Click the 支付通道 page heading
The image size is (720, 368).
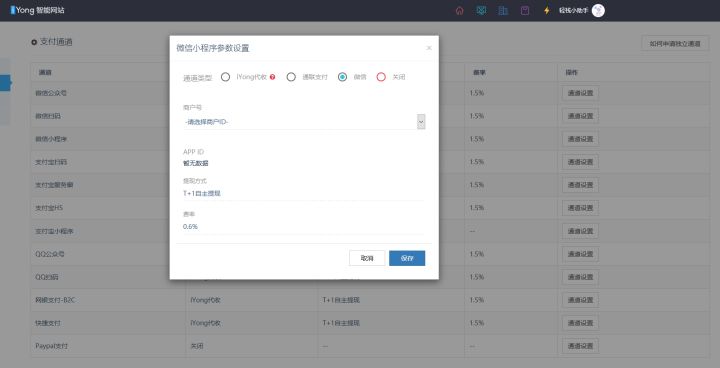pos(56,42)
